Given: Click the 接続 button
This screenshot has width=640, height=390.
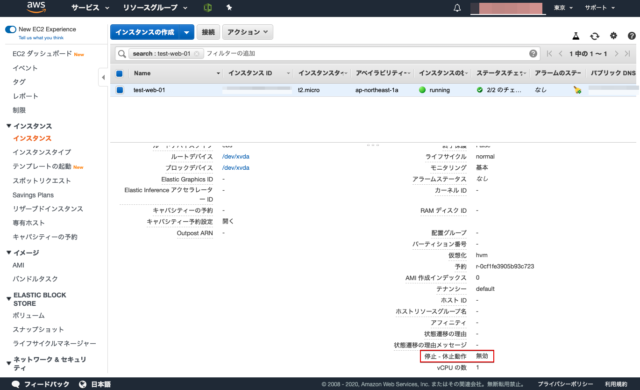Looking at the screenshot, I should (x=208, y=32).
